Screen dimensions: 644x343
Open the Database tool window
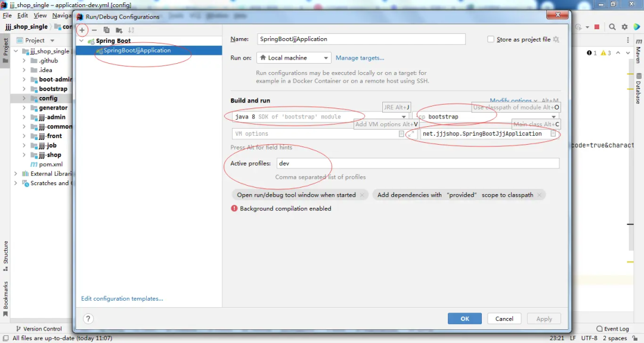click(x=638, y=89)
